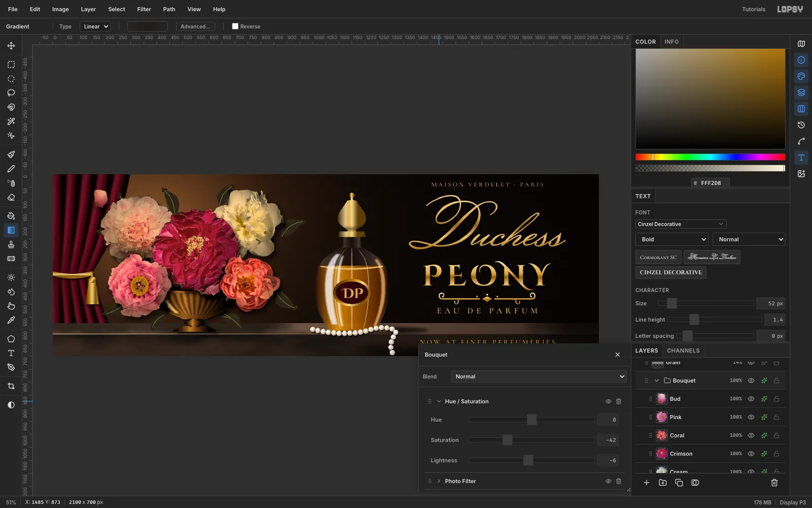Select the Eyedropper tool
812x508 pixels.
click(11, 320)
